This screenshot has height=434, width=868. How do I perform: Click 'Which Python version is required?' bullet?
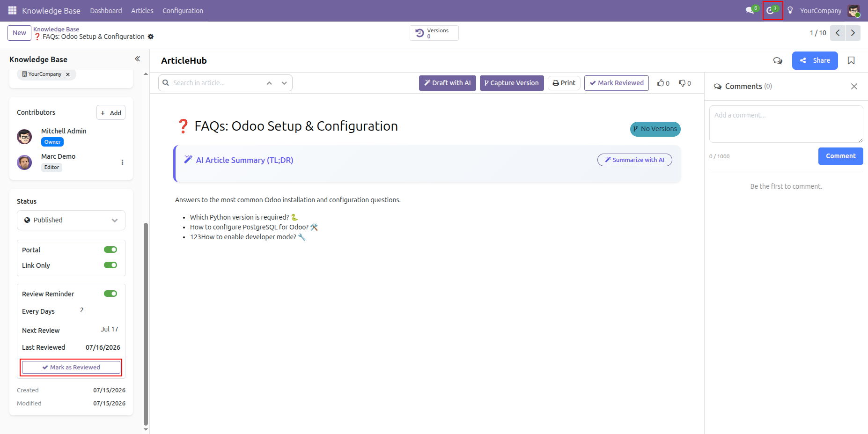click(239, 217)
